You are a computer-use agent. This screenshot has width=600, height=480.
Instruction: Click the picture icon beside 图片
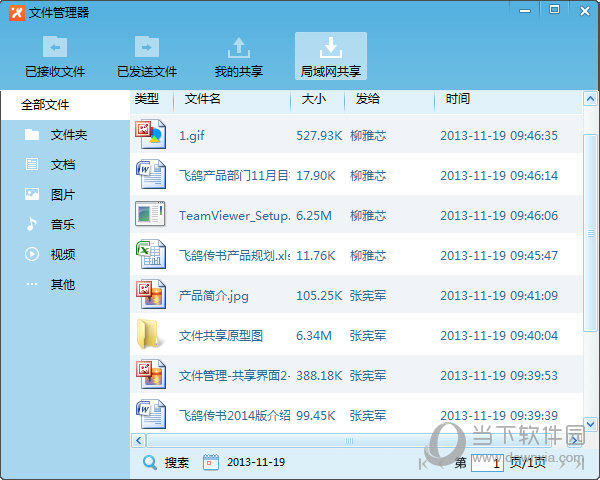point(32,194)
